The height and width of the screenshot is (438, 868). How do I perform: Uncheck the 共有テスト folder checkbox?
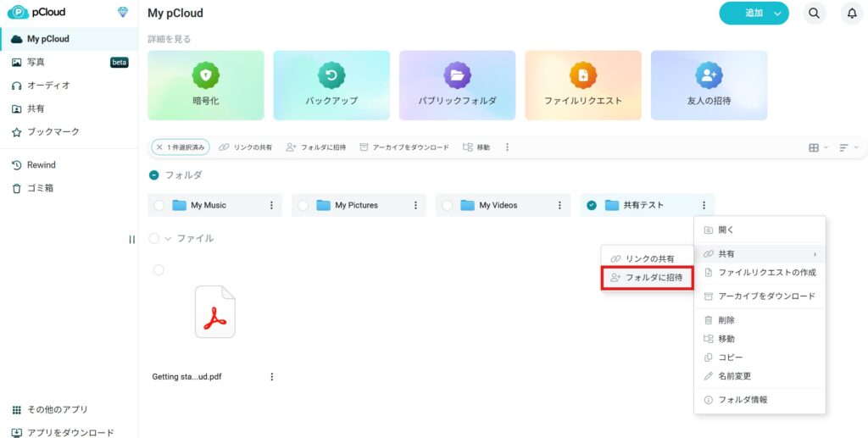[592, 205]
